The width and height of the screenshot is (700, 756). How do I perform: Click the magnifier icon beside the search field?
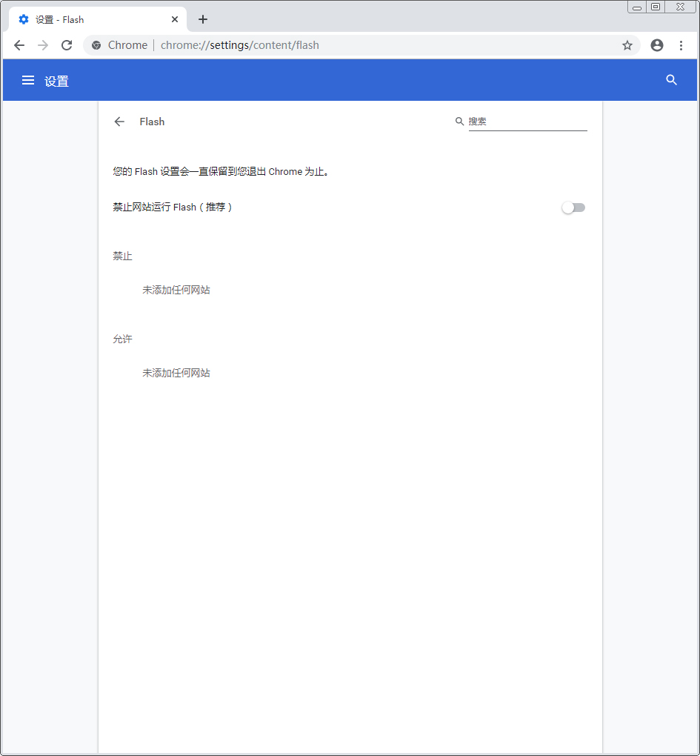(x=460, y=121)
